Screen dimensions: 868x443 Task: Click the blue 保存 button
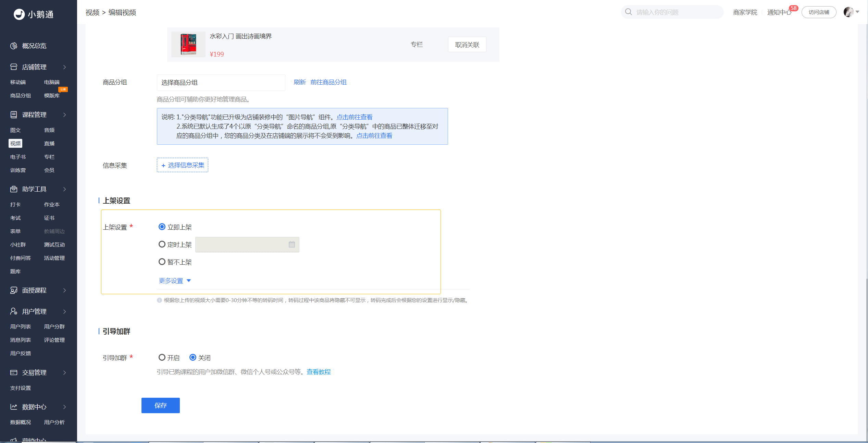click(161, 405)
